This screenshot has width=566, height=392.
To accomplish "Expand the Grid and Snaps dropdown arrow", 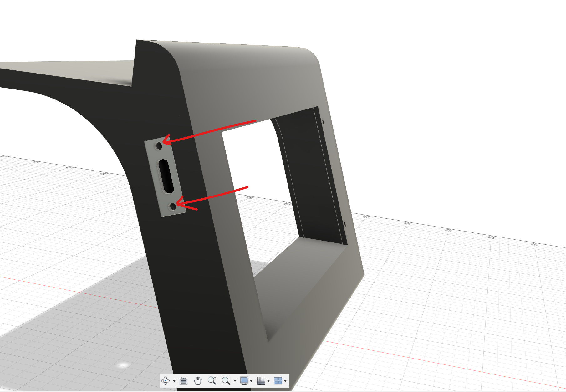I will click(268, 381).
